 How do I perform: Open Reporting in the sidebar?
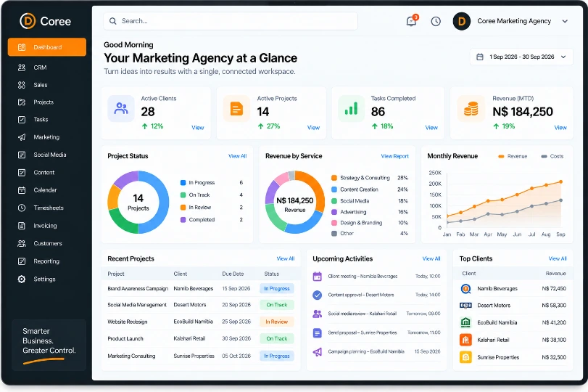point(47,261)
